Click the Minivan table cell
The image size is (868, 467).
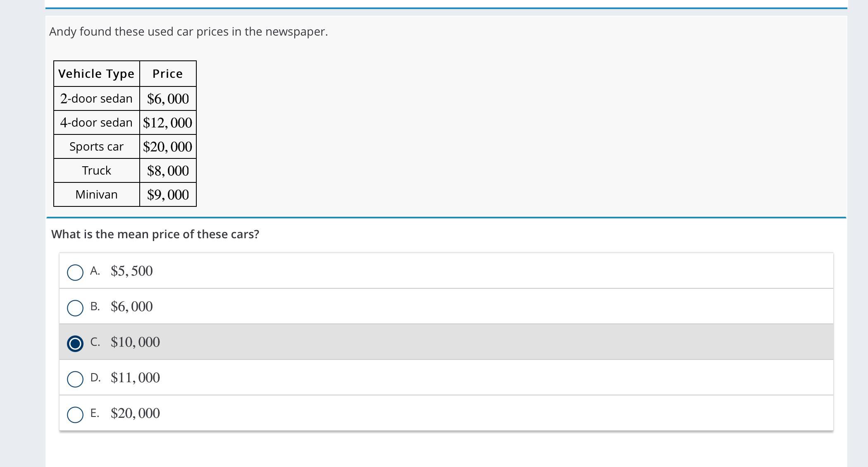96,194
